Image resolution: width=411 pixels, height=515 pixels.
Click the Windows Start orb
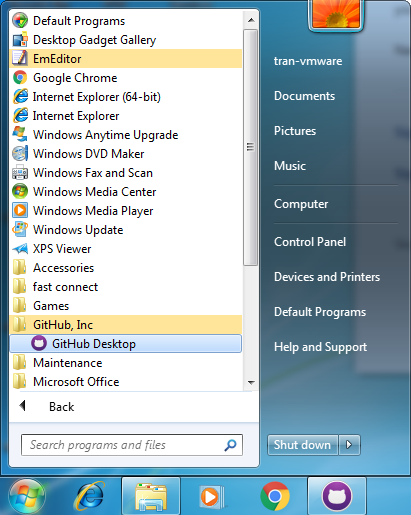27,496
